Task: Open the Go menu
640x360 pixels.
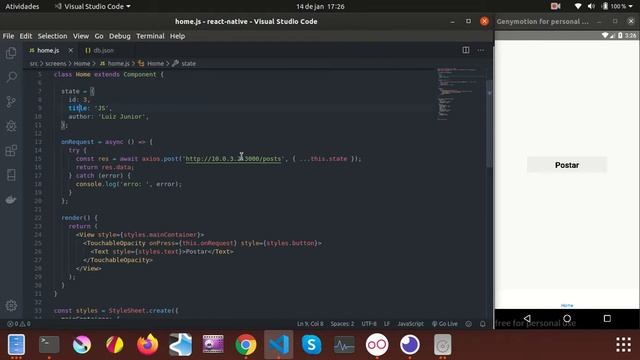Action: point(99,36)
